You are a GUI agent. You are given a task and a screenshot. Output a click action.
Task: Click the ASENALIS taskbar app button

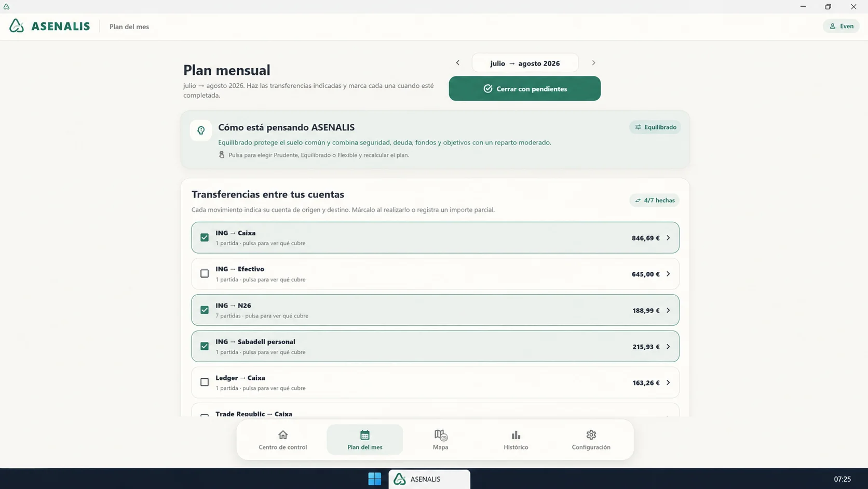click(x=429, y=479)
